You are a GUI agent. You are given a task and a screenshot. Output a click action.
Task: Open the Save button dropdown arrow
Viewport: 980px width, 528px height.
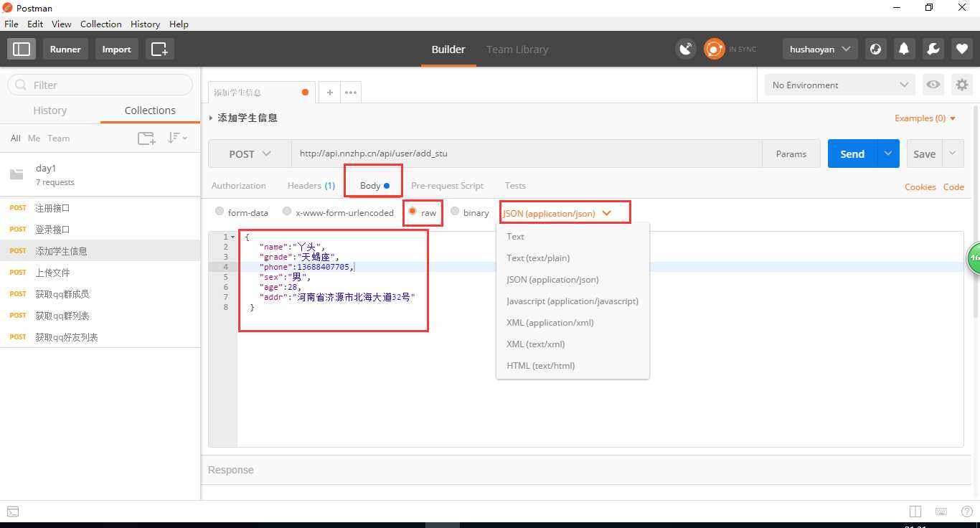(953, 154)
